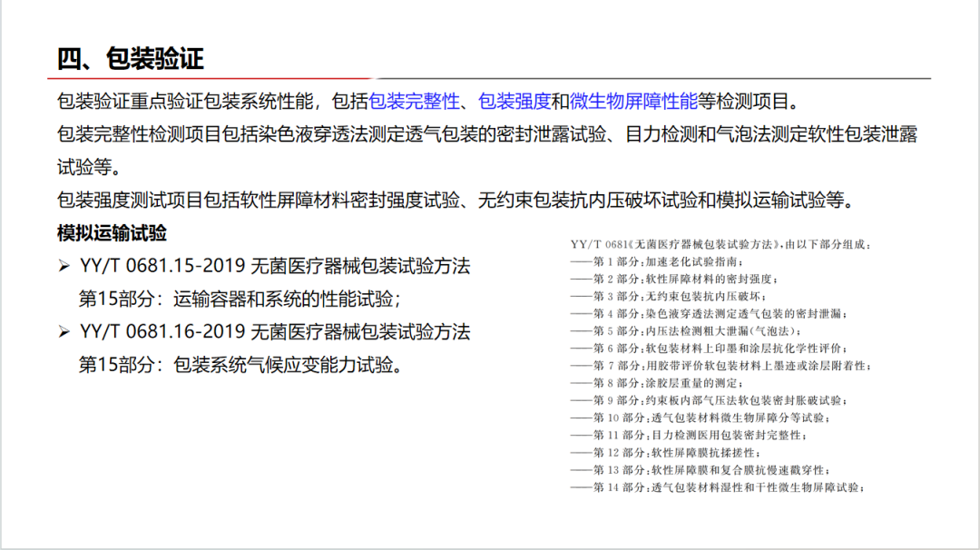Click "第 7 部分:用胶带评价" line

click(720, 366)
